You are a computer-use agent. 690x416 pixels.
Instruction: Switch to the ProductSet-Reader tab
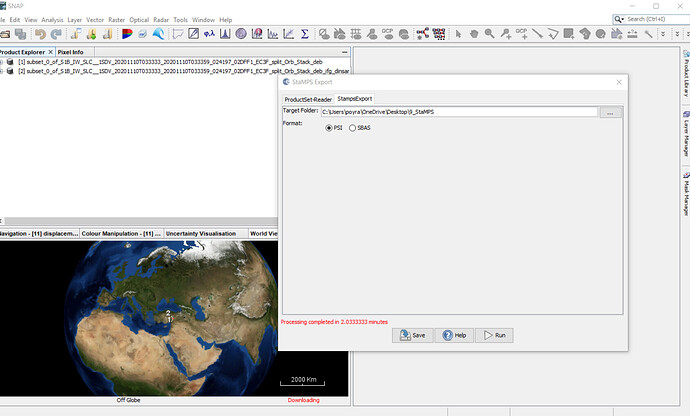(308, 99)
